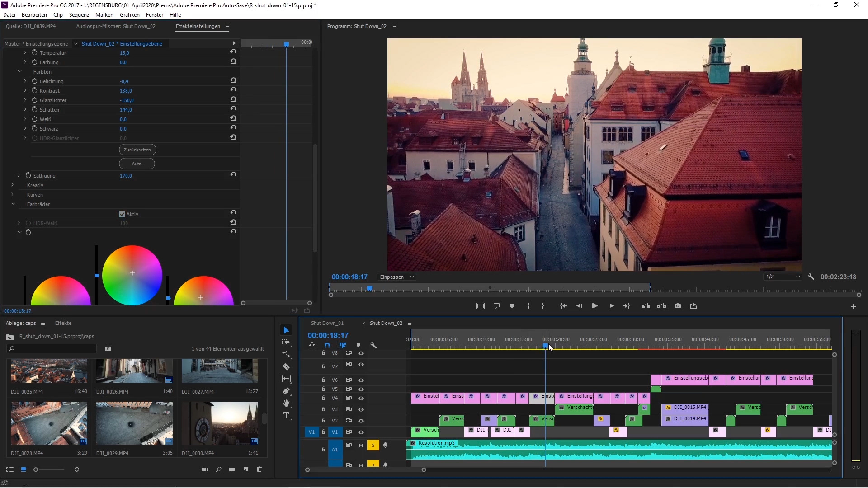Switch to the Shut Down_01 sequence tab
Viewport: 868px width, 488px height.
(327, 323)
